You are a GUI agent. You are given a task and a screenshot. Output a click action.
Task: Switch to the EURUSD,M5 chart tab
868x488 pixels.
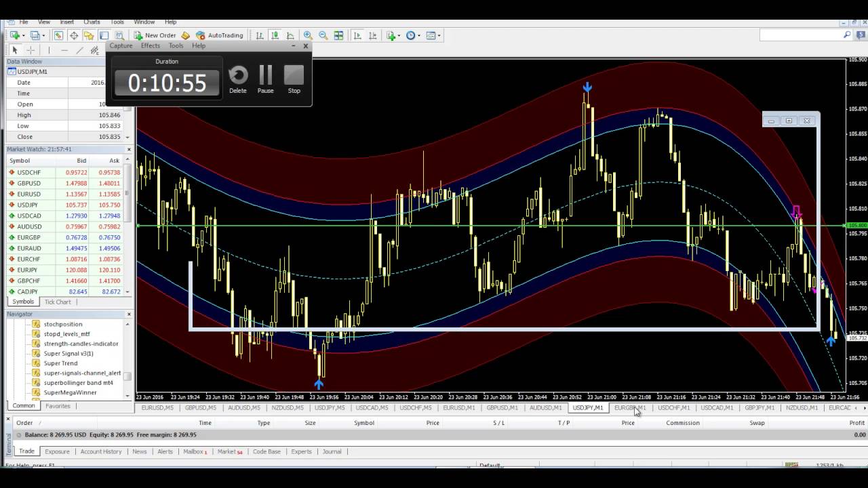pyautogui.click(x=157, y=408)
